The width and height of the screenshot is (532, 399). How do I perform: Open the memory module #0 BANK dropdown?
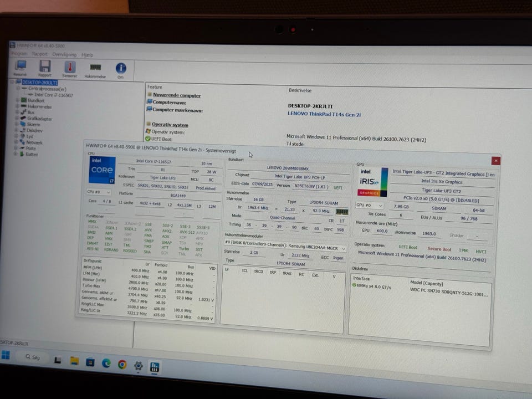tap(285, 246)
